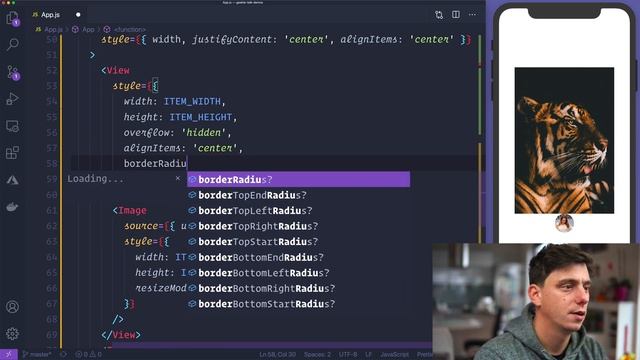
Task: Open the editor More Actions ellipsis
Action: [472, 15]
